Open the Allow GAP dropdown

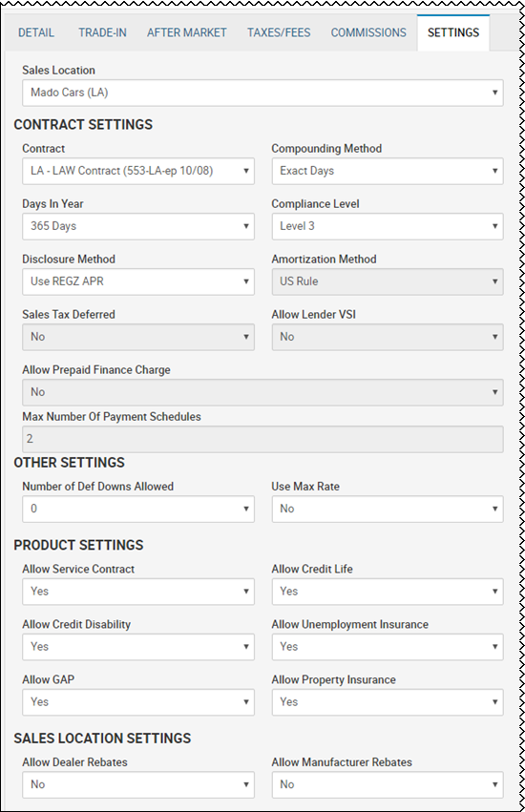(138, 702)
